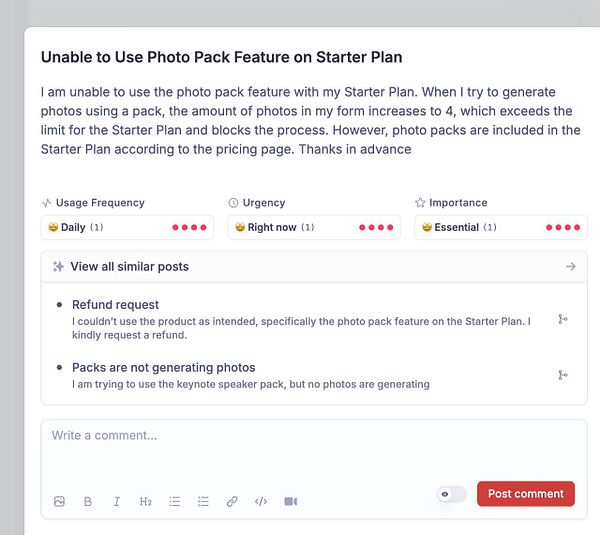600x535 pixels.
Task: Add a numbered list to comment
Action: [203, 502]
